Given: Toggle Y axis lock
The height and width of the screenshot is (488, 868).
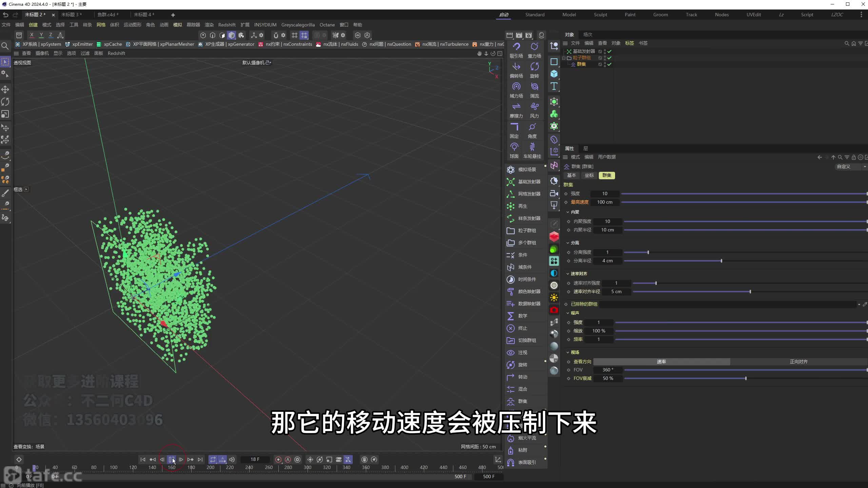Looking at the screenshot, I should tap(41, 35).
